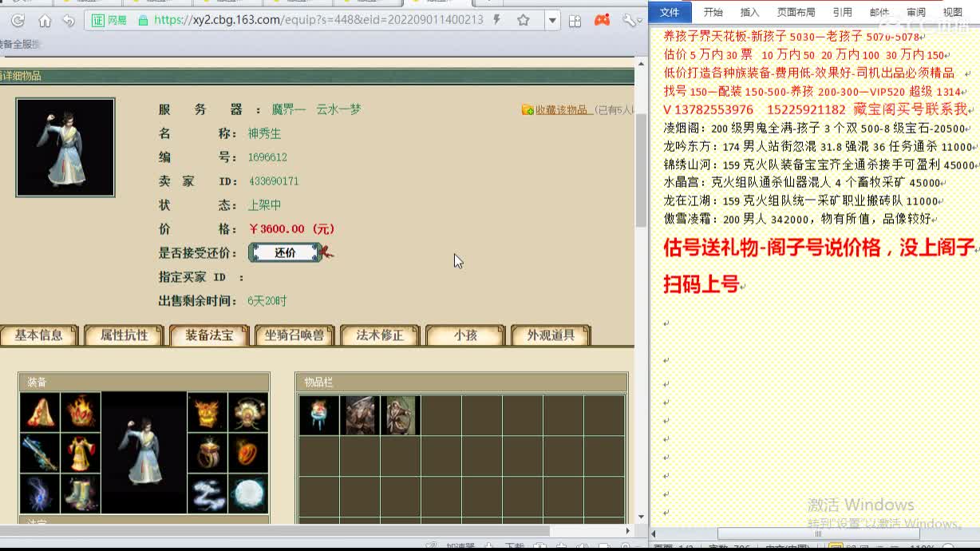The width and height of the screenshot is (980, 551).
Task: Click the third inventory item card
Action: (401, 415)
